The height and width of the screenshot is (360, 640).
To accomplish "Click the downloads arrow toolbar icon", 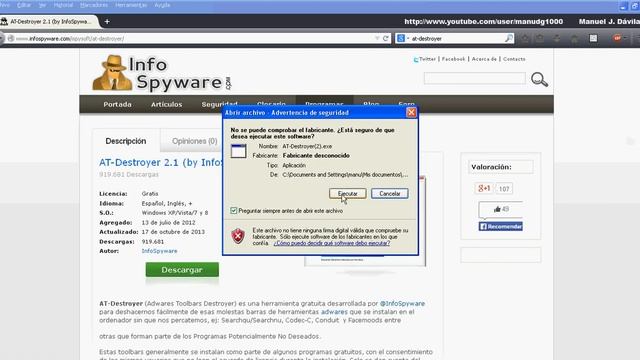I will [557, 38].
